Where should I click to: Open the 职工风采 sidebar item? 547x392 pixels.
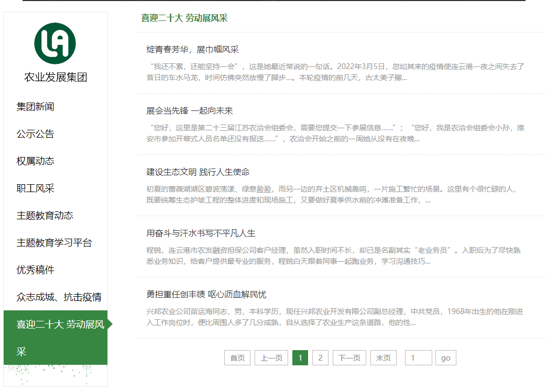click(x=35, y=188)
